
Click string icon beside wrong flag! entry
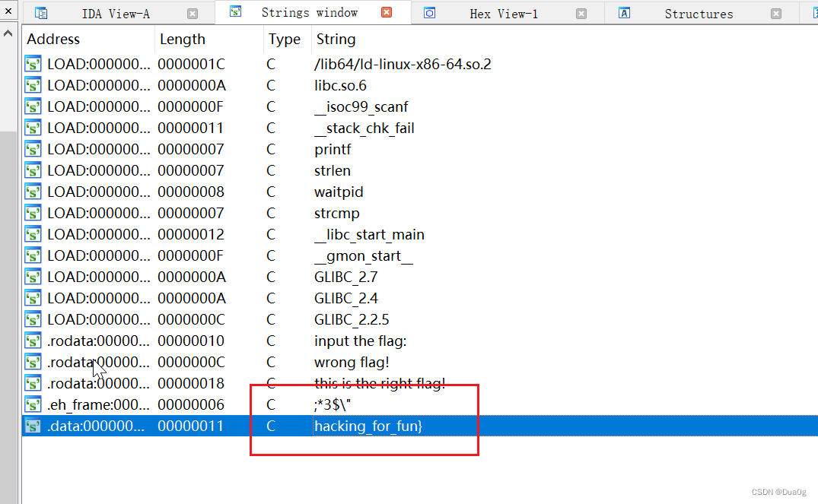33,362
